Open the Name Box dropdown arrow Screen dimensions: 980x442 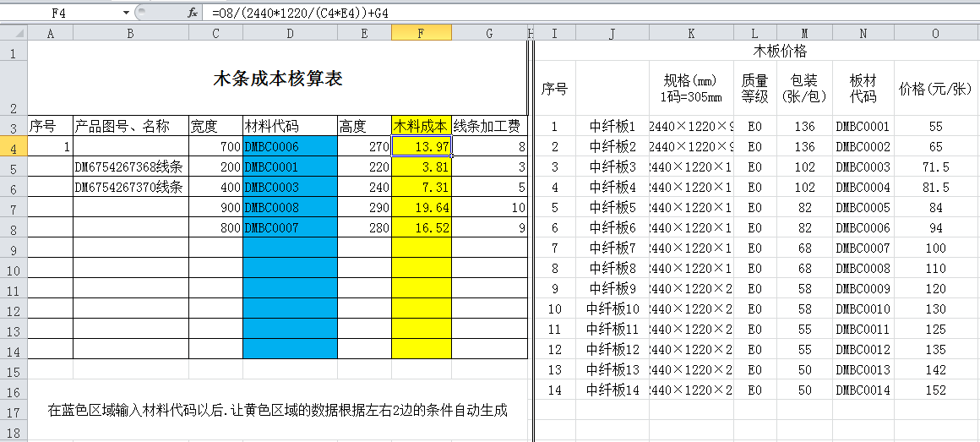click(x=126, y=13)
